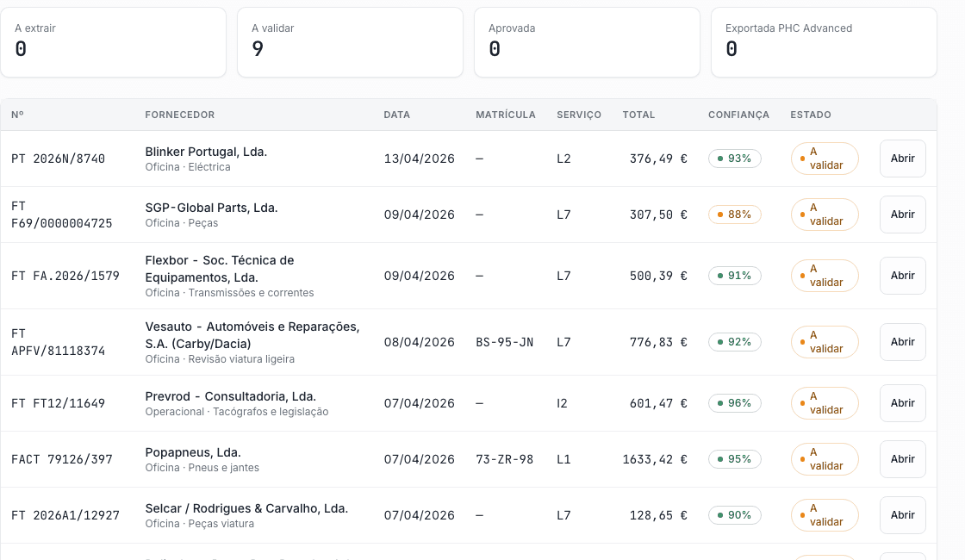Click the 90% confidence badge
This screenshot has height=560, width=965.
(735, 515)
